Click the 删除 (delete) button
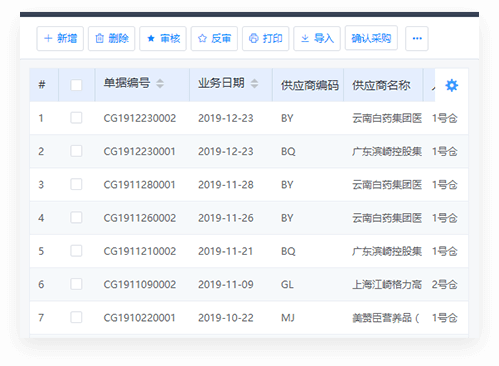 click(111, 39)
